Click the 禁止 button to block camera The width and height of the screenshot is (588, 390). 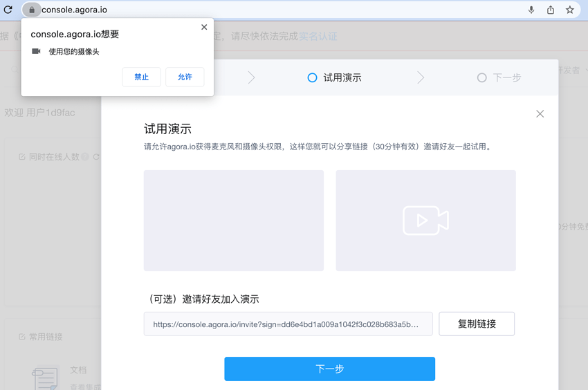point(141,77)
